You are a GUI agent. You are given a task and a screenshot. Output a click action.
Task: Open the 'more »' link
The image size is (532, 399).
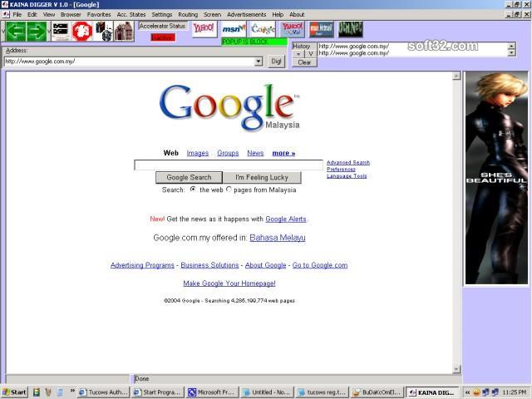point(283,153)
